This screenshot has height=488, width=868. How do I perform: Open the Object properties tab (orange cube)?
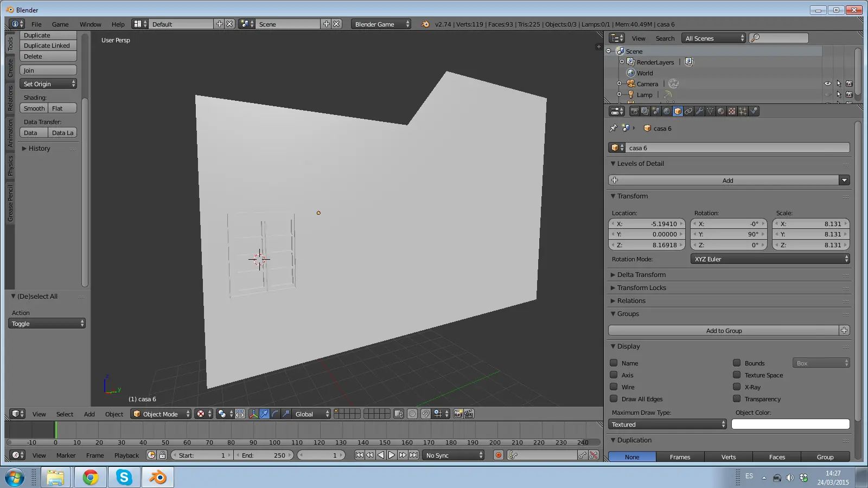(x=678, y=111)
